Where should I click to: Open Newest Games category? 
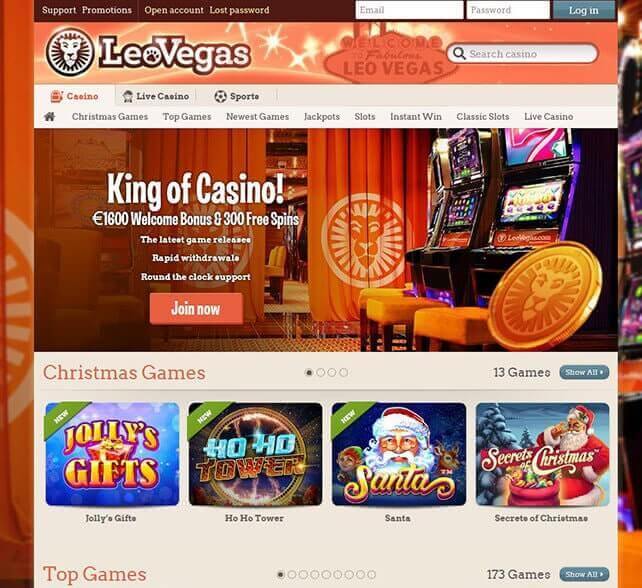tap(257, 117)
